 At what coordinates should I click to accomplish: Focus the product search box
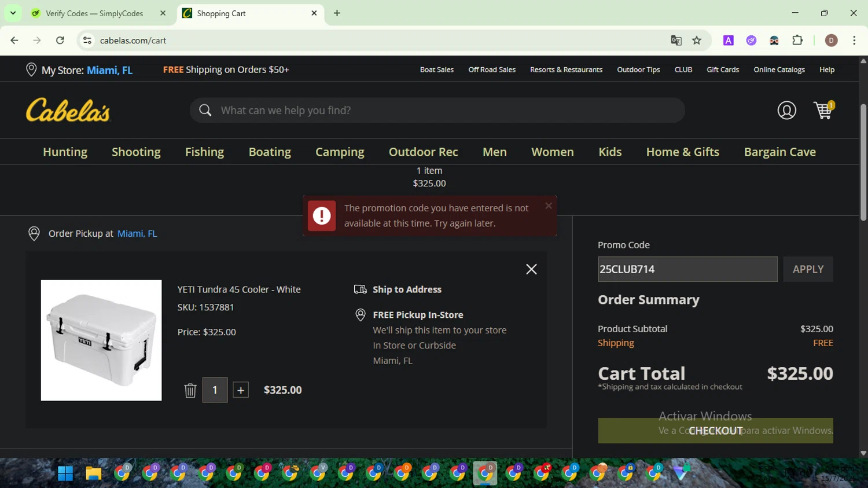437,110
